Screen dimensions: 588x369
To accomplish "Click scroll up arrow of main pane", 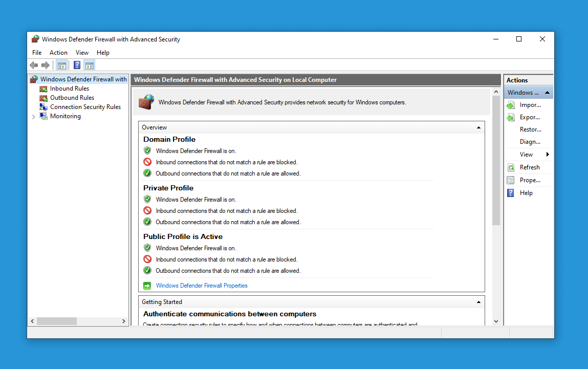I will pos(496,92).
